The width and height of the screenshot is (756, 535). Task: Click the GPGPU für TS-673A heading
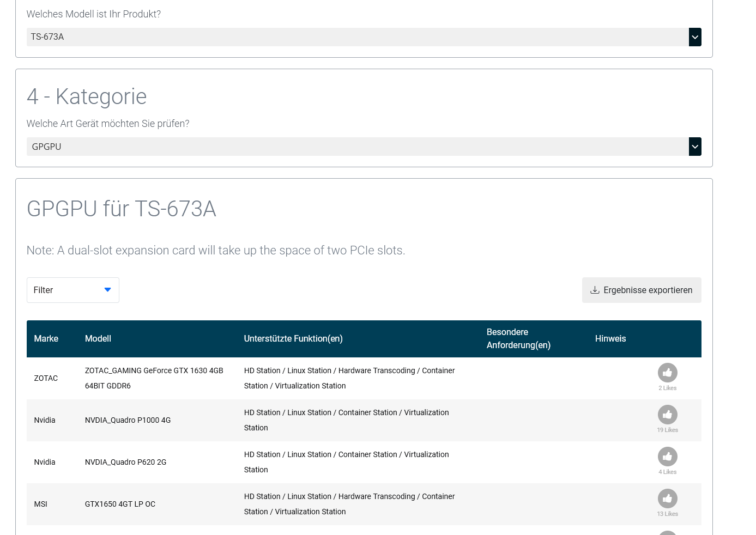[122, 209]
